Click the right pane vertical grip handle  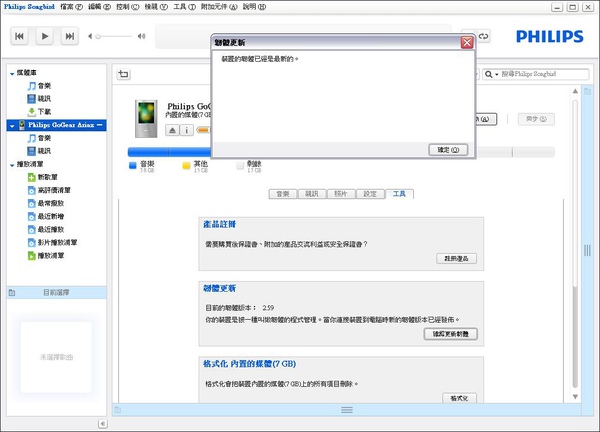pyautogui.click(x=587, y=251)
